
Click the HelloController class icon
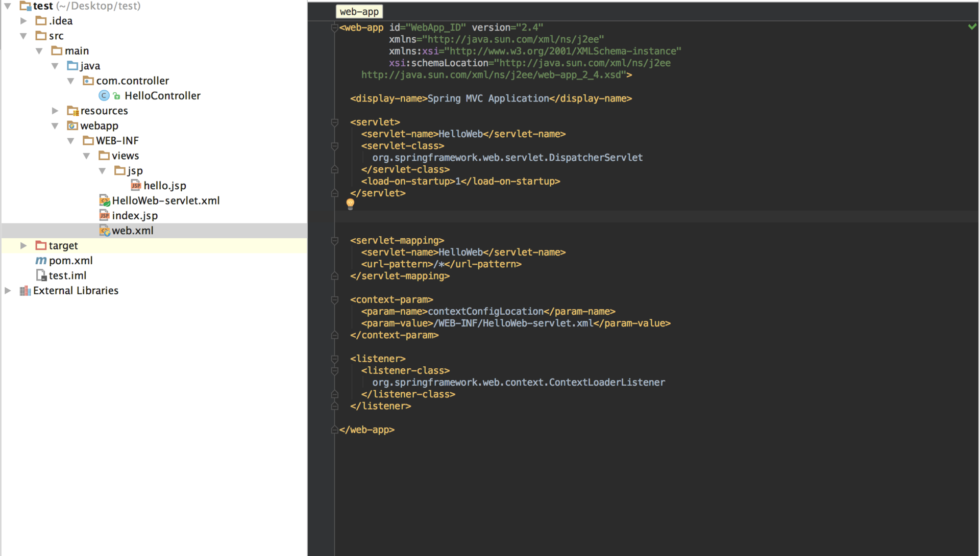[104, 95]
